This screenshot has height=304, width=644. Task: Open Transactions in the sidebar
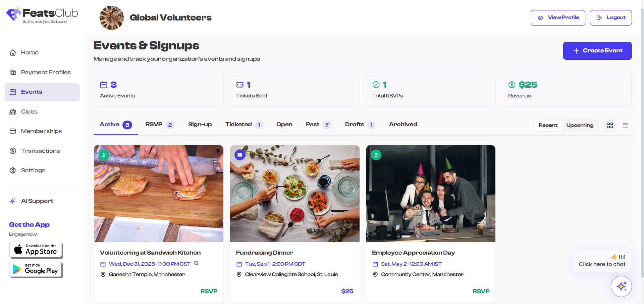point(42,151)
